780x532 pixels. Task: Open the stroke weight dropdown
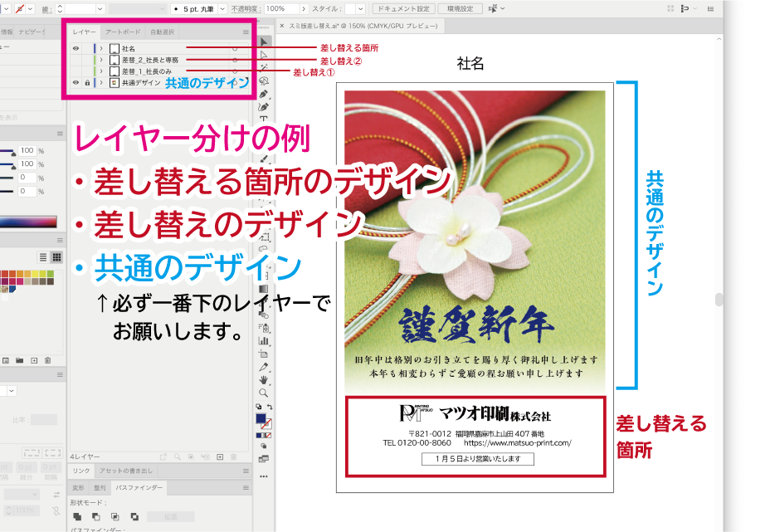pos(100,9)
